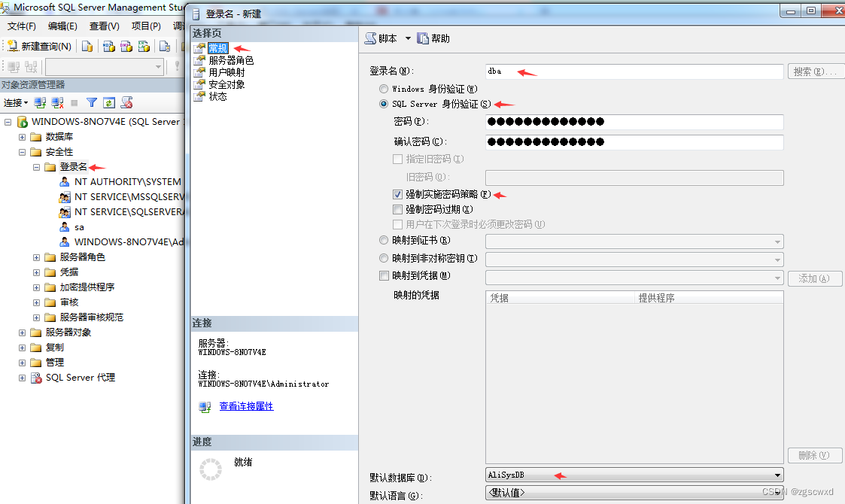Open the 文件(F) menu
Image resolution: width=845 pixels, height=504 pixels.
coord(22,26)
